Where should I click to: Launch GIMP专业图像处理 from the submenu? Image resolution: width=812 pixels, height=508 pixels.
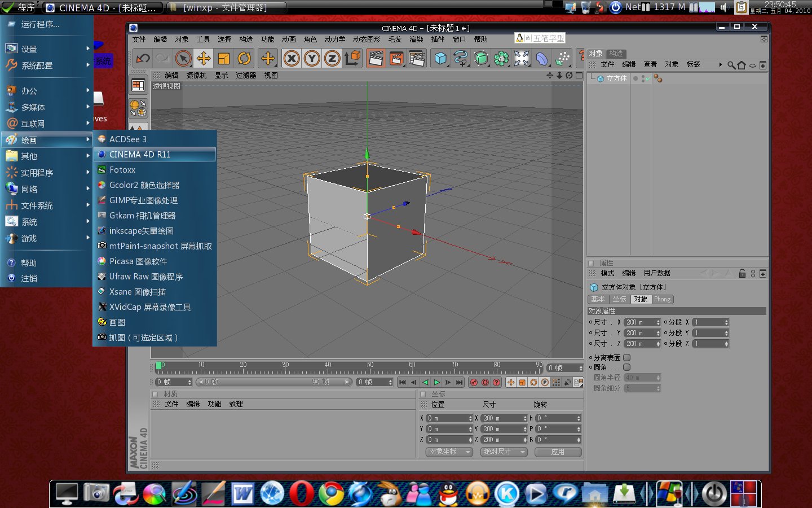(x=155, y=200)
